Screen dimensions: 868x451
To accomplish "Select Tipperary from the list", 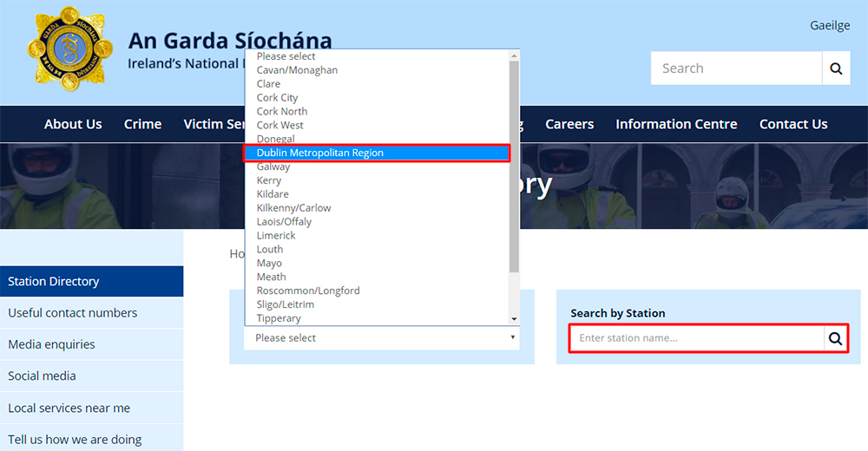I will [x=377, y=318].
